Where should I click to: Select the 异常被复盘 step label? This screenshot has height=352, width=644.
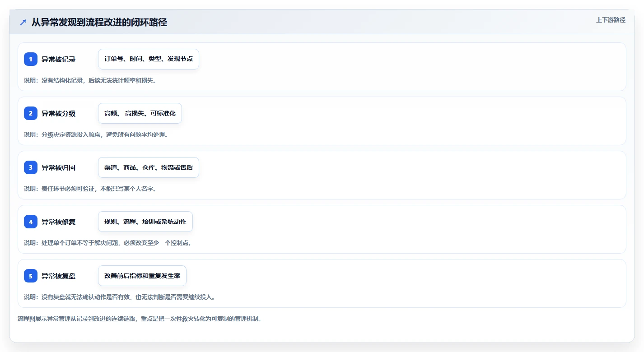tap(59, 276)
